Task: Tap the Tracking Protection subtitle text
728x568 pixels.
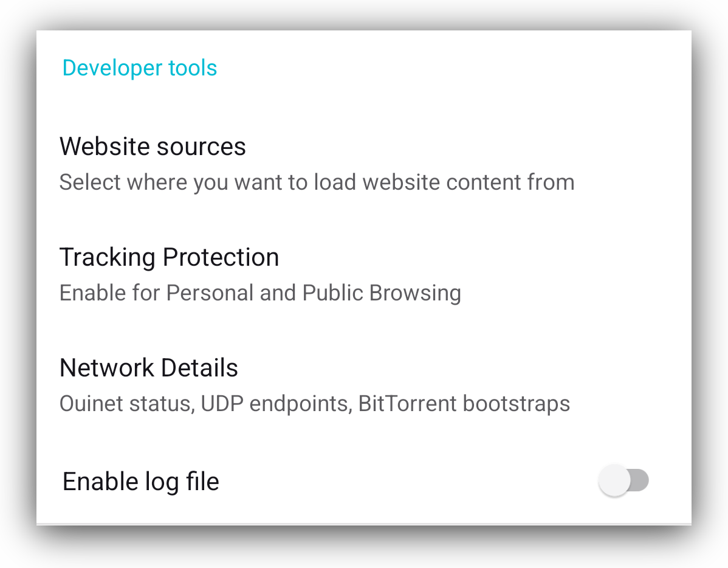Action: tap(259, 293)
